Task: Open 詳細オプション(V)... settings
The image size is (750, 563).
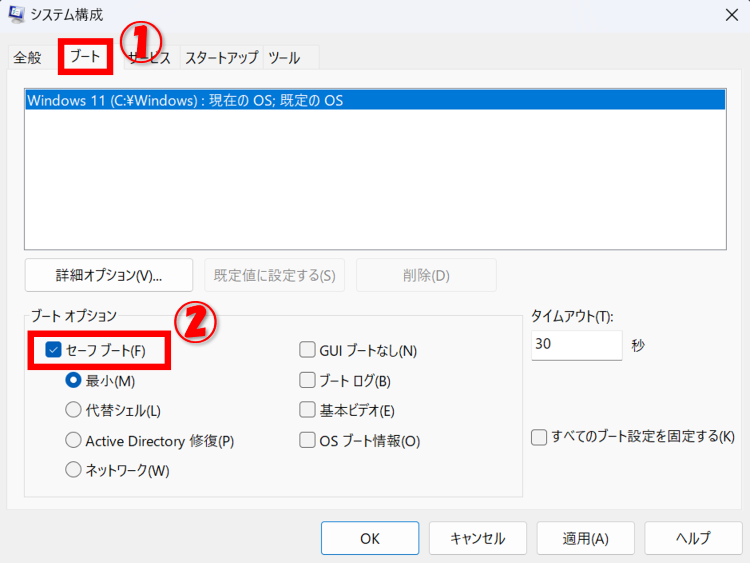Action: click(109, 275)
